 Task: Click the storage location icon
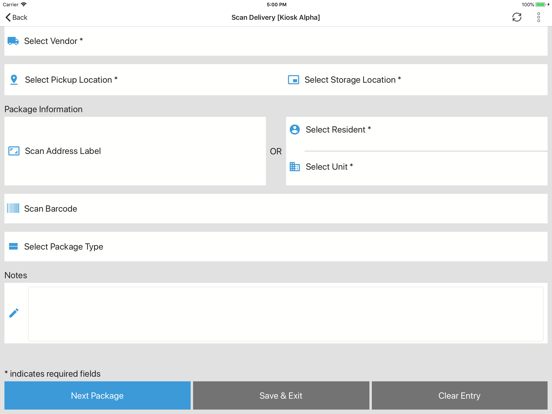293,80
